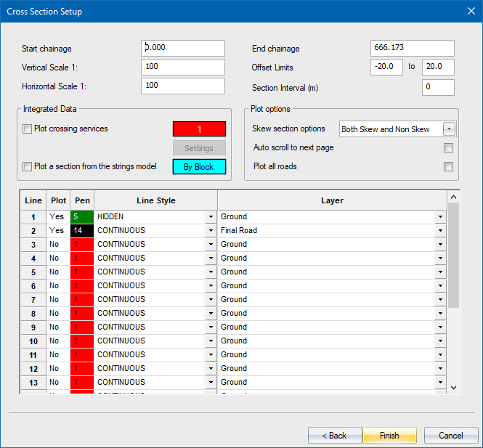The image size is (483, 448).
Task: Check the Plot all roads option
Action: [448, 166]
